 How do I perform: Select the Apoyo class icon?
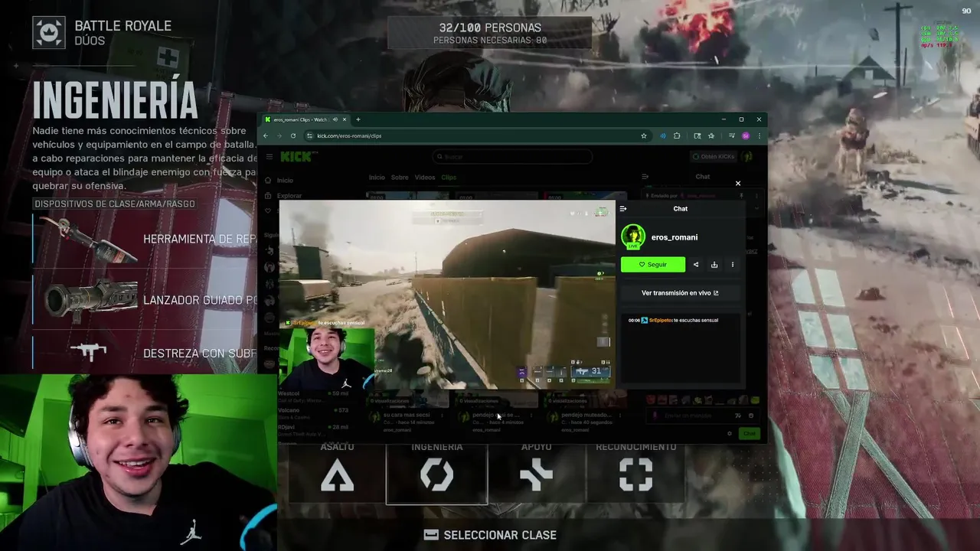[536, 474]
